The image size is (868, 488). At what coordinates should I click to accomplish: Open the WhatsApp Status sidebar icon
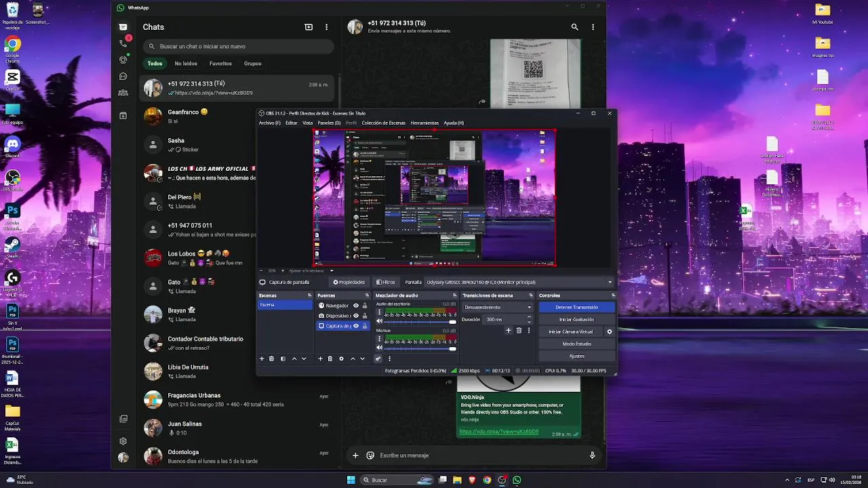pos(123,60)
